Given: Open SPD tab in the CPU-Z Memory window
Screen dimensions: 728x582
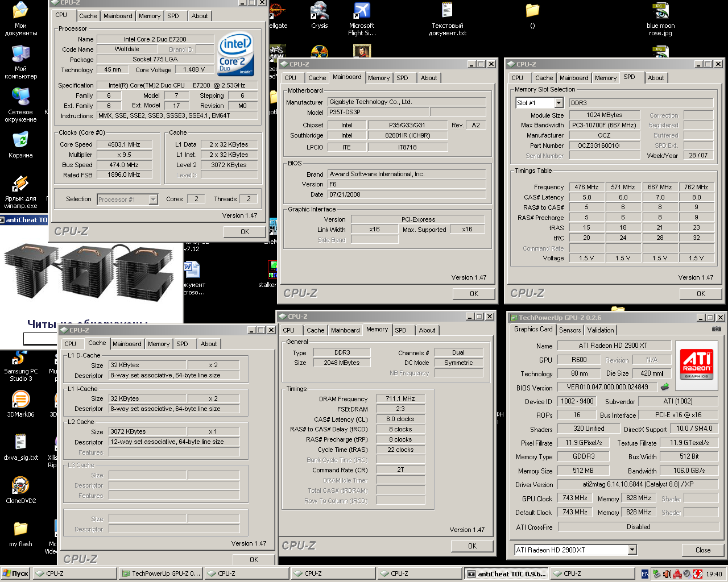Looking at the screenshot, I should [x=400, y=330].
